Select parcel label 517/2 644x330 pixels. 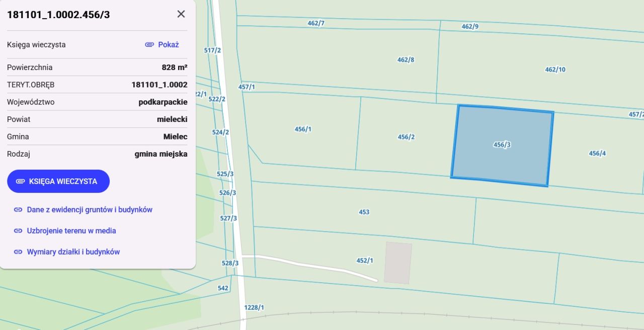[212, 50]
